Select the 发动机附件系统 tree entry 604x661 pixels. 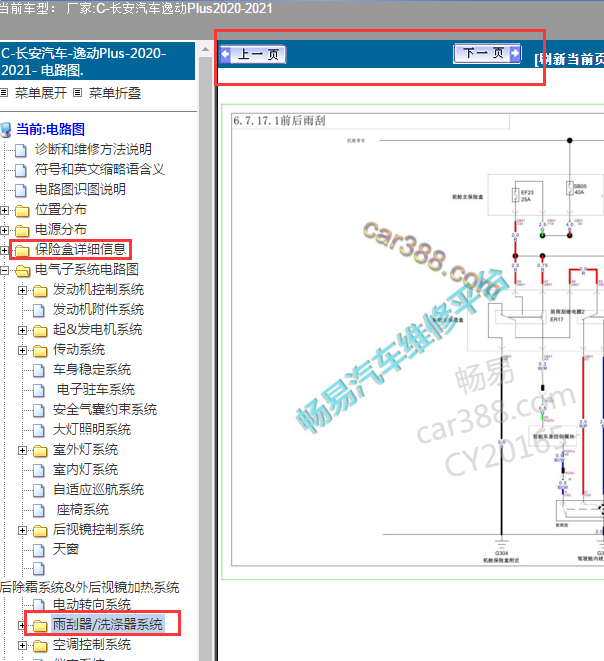point(98,309)
